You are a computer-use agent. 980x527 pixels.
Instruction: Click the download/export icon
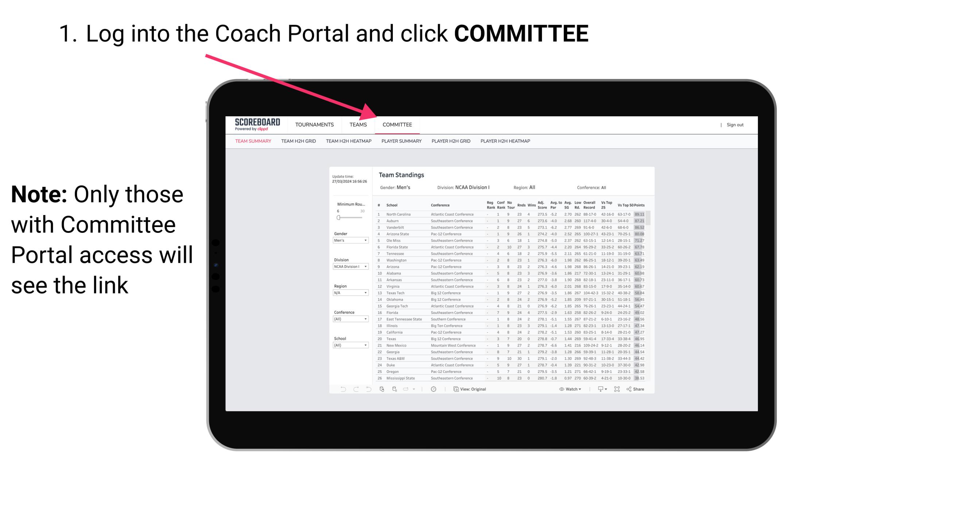click(599, 389)
